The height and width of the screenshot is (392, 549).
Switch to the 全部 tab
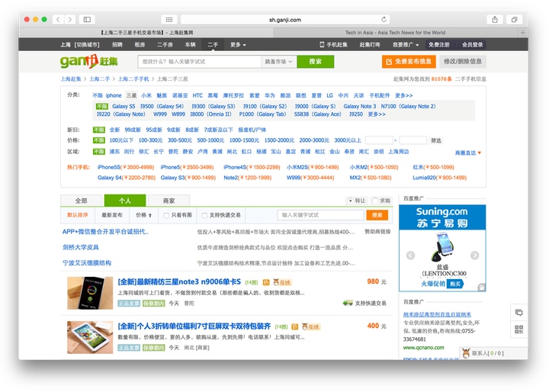[x=82, y=201]
